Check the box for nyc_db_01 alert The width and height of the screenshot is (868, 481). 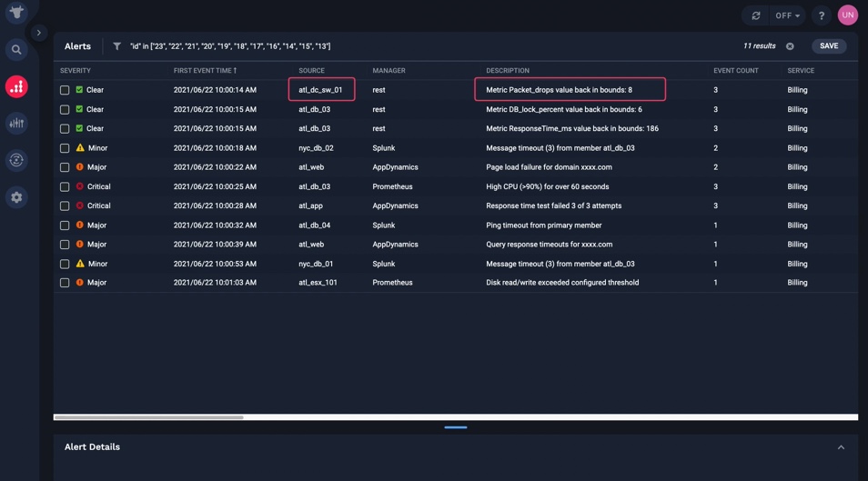tap(65, 264)
